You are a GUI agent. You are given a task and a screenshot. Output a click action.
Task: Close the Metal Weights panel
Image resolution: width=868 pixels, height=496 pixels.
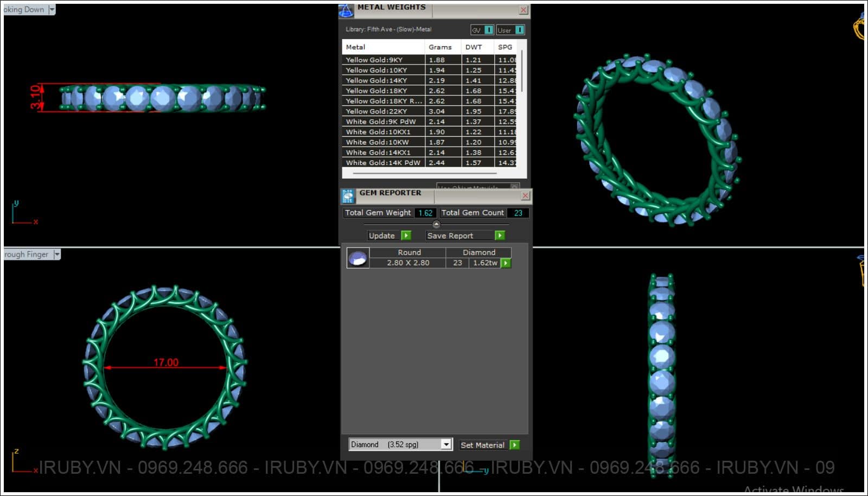(524, 10)
